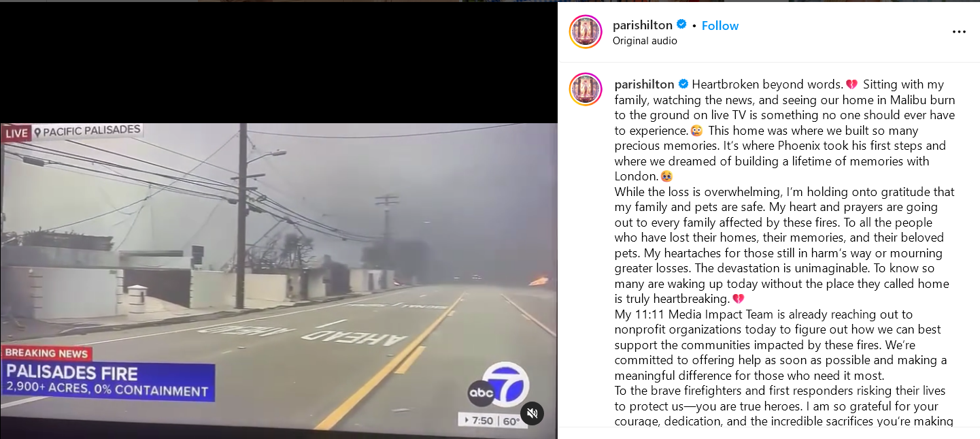Open the three-dot more options menu

(x=959, y=32)
